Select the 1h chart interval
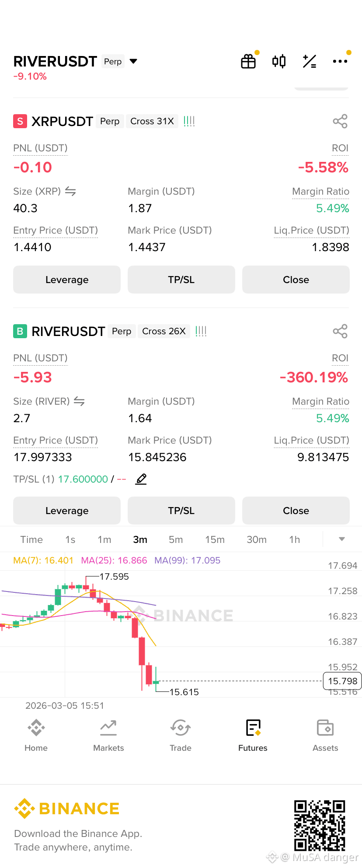The width and height of the screenshot is (362, 868). tap(295, 539)
